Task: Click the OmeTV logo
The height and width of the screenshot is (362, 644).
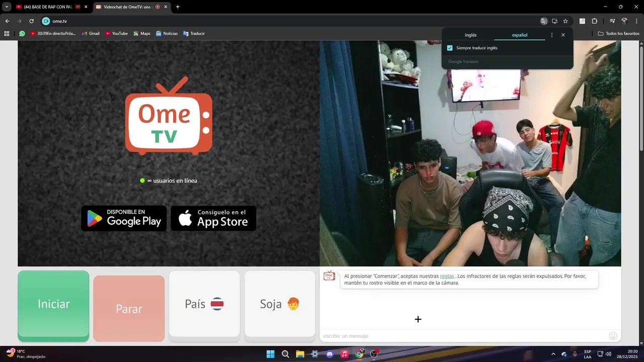Action: coord(169,116)
